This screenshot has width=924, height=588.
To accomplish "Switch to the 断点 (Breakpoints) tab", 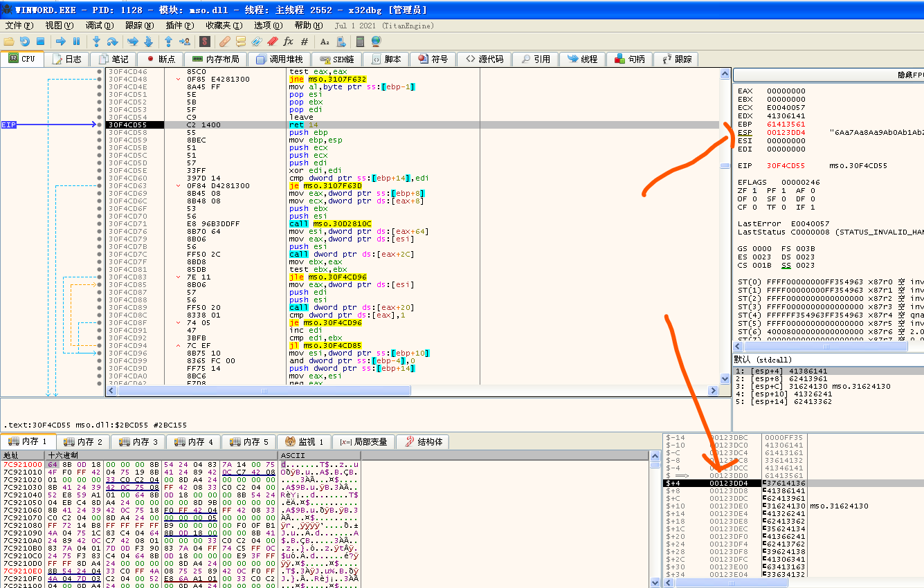I will click(160, 59).
